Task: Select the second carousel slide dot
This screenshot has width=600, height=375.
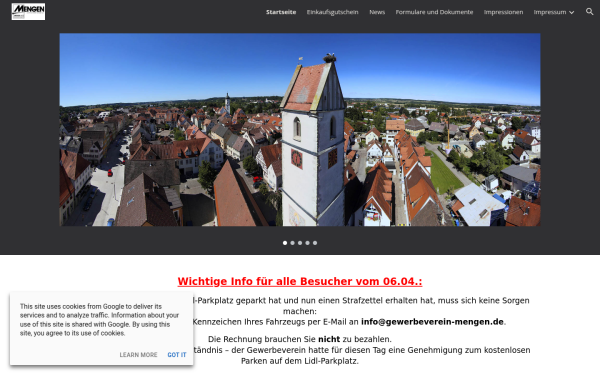Action: (x=292, y=243)
